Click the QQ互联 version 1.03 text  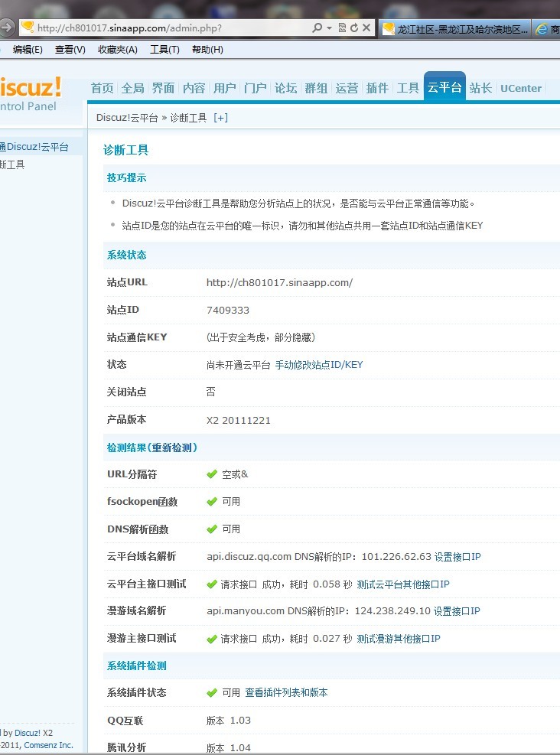[229, 721]
